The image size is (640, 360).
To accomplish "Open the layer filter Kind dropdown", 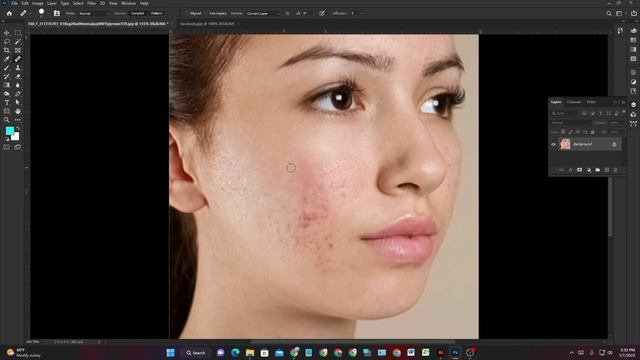I will (x=564, y=113).
